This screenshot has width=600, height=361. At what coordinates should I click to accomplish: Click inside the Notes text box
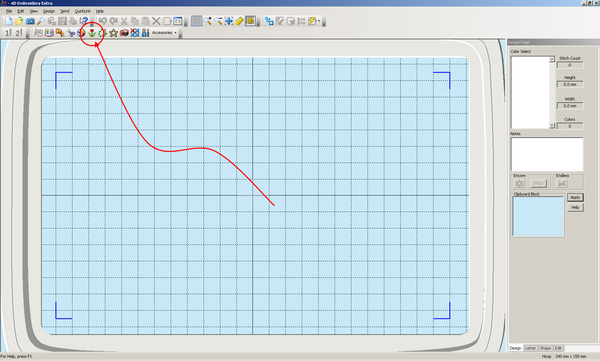547,154
